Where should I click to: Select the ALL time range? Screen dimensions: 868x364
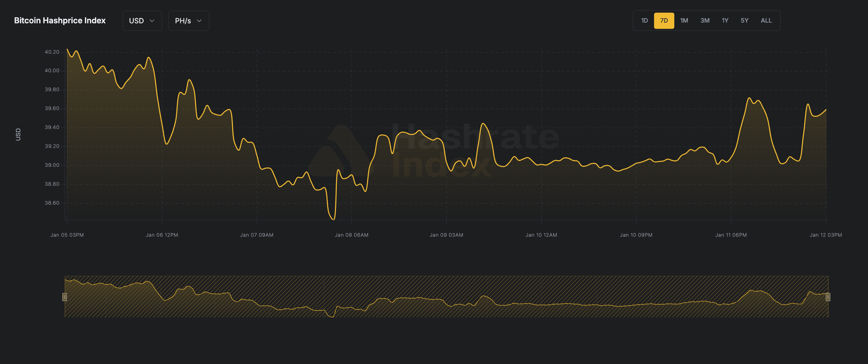pos(766,21)
